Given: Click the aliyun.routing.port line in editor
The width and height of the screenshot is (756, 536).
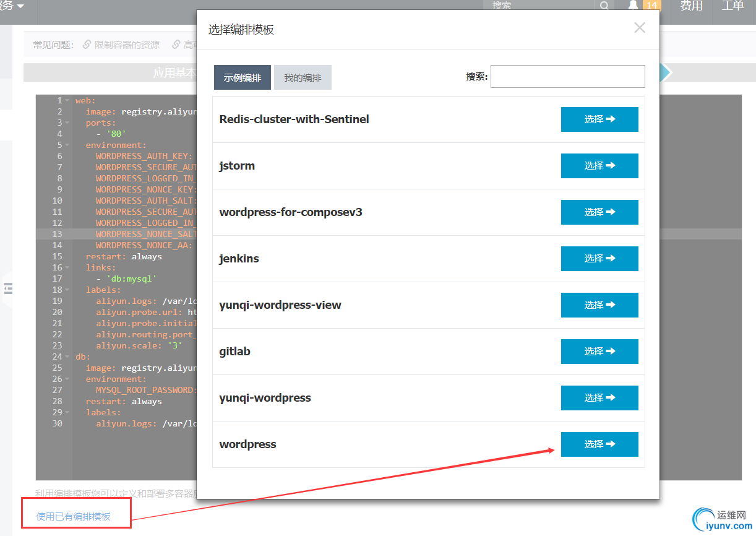Looking at the screenshot, I should click(x=146, y=334).
